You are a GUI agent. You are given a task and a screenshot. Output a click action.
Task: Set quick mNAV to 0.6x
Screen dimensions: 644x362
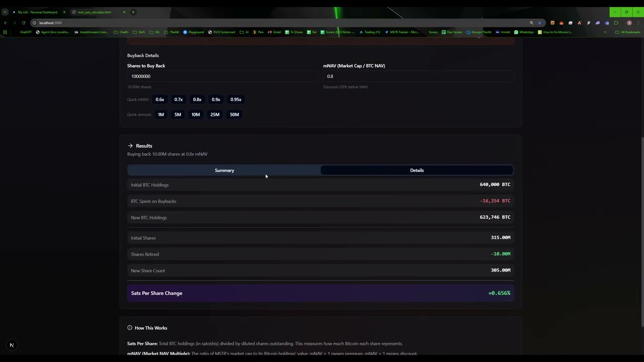point(159,100)
